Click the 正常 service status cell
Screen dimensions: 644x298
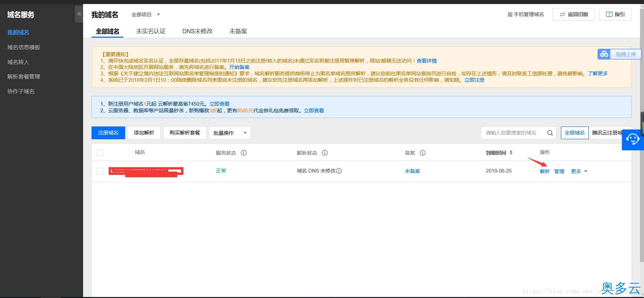point(221,171)
